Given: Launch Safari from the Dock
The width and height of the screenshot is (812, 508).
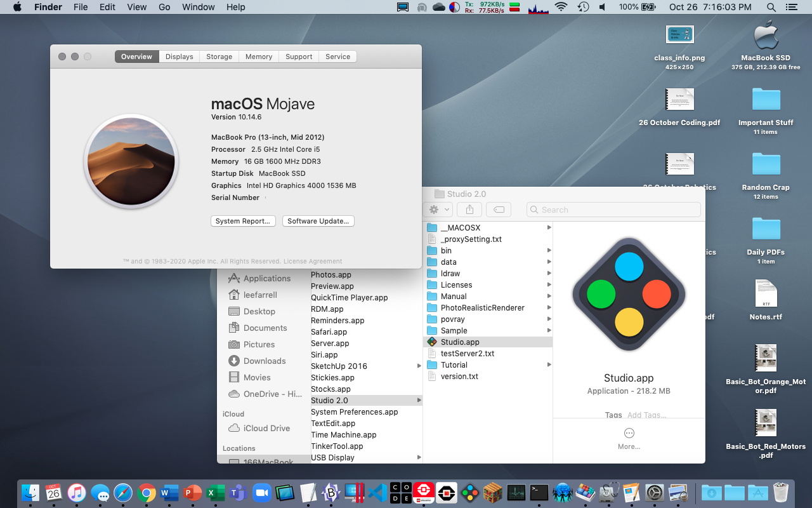Looking at the screenshot, I should click(123, 493).
